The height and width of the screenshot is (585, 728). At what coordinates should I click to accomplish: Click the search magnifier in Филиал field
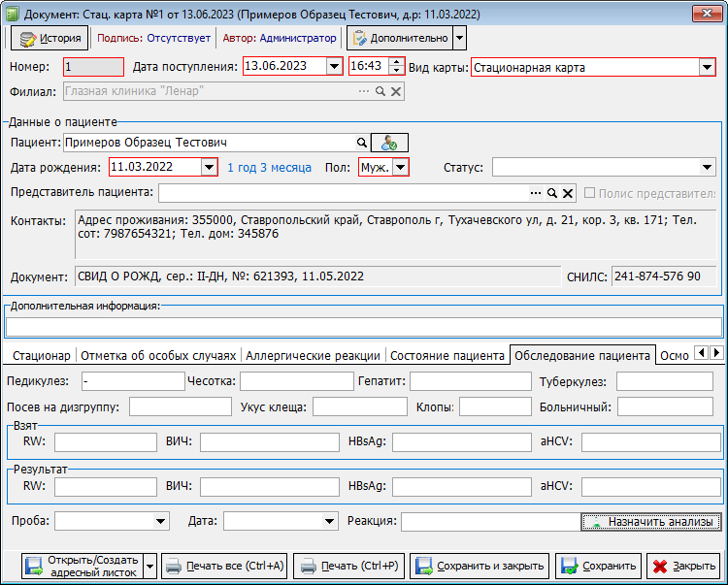click(x=381, y=91)
